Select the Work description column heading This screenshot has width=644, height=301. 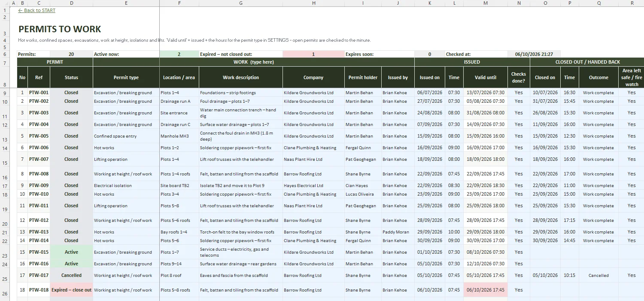point(241,77)
